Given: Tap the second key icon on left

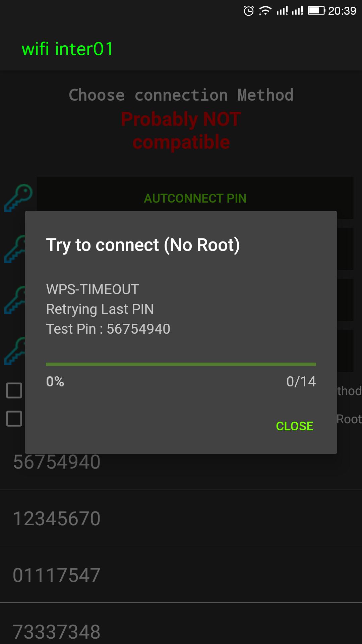Looking at the screenshot, I should pyautogui.click(x=14, y=249).
